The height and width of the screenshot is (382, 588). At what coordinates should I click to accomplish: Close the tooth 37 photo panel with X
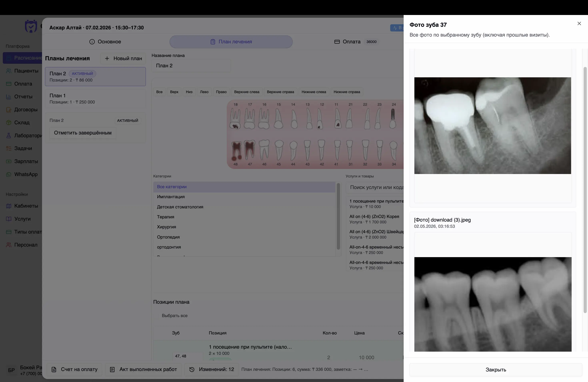click(579, 23)
